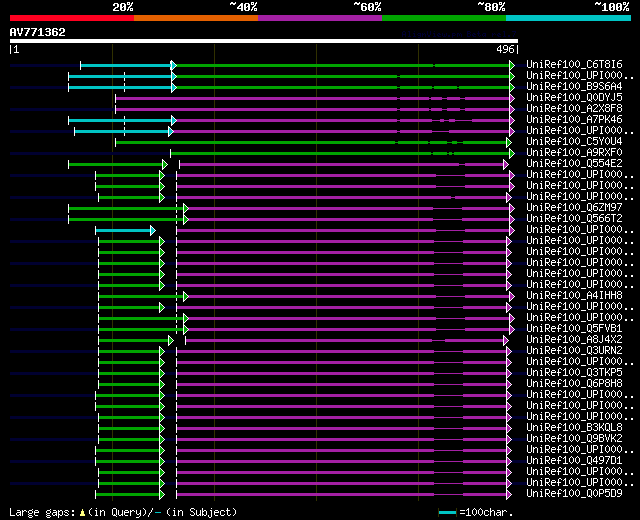
Task: Select the UniRef100_Q6ZM97 label
Action: point(574,207)
